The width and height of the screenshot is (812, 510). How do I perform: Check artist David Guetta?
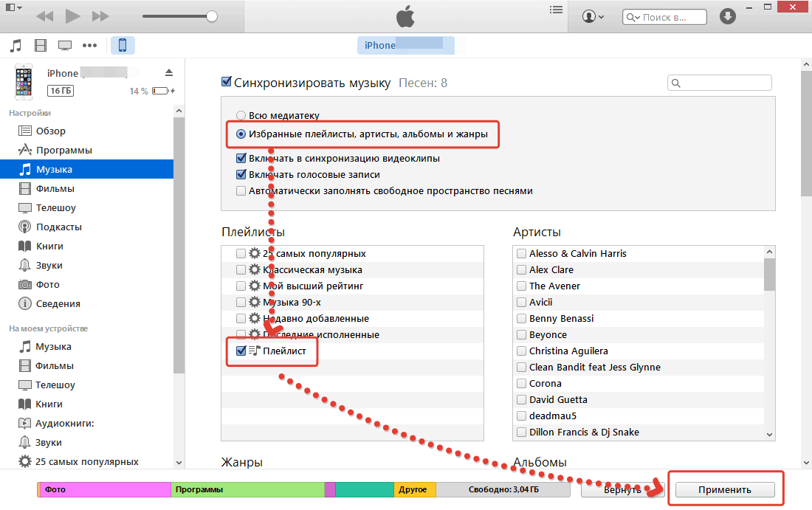(x=521, y=400)
